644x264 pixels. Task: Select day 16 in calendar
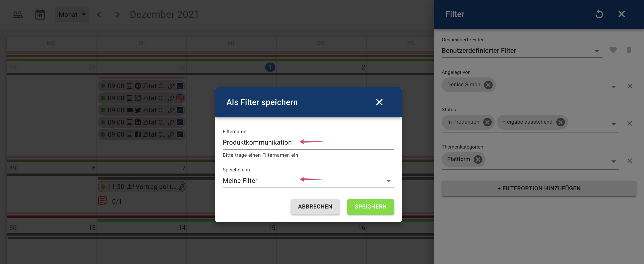click(x=362, y=228)
